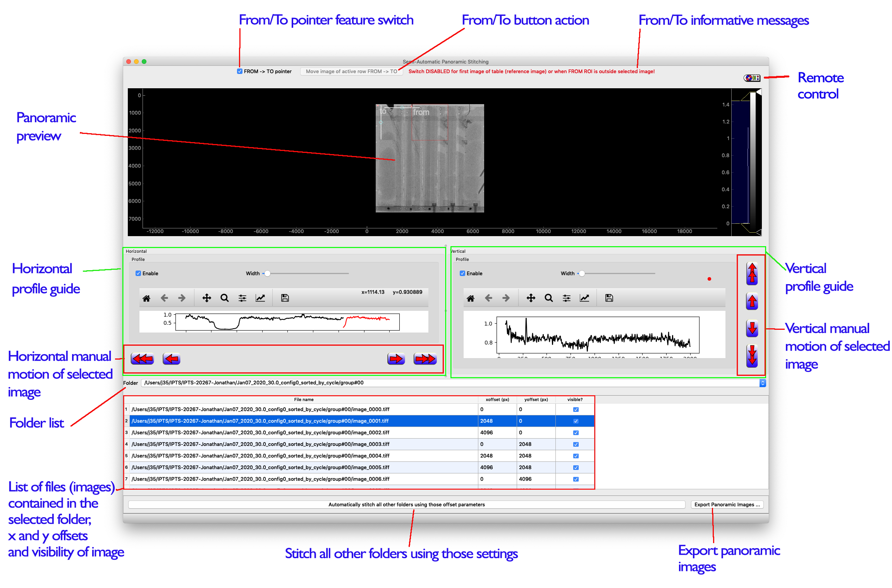
Task: Toggle the FROM -> TO pointer checkbox
Action: coord(240,72)
